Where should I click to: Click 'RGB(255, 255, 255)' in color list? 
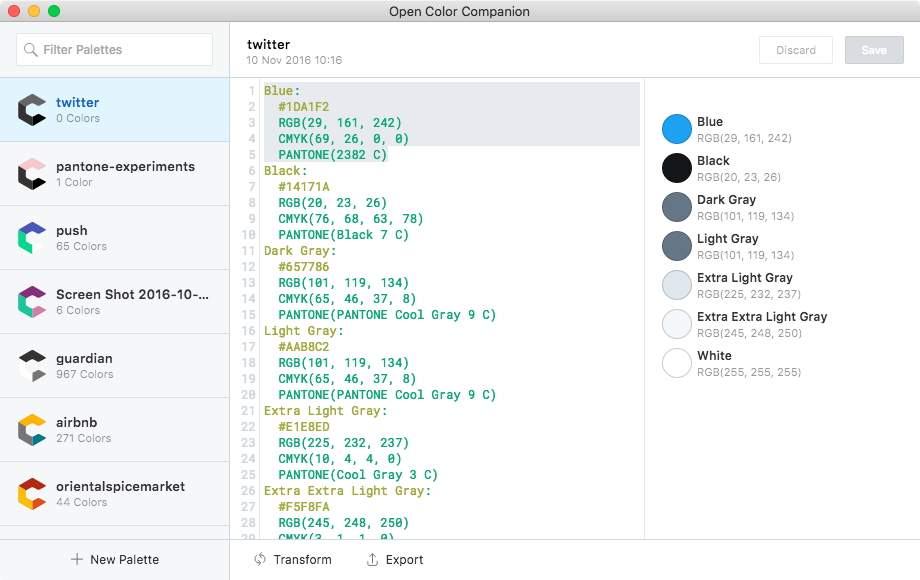tap(749, 372)
